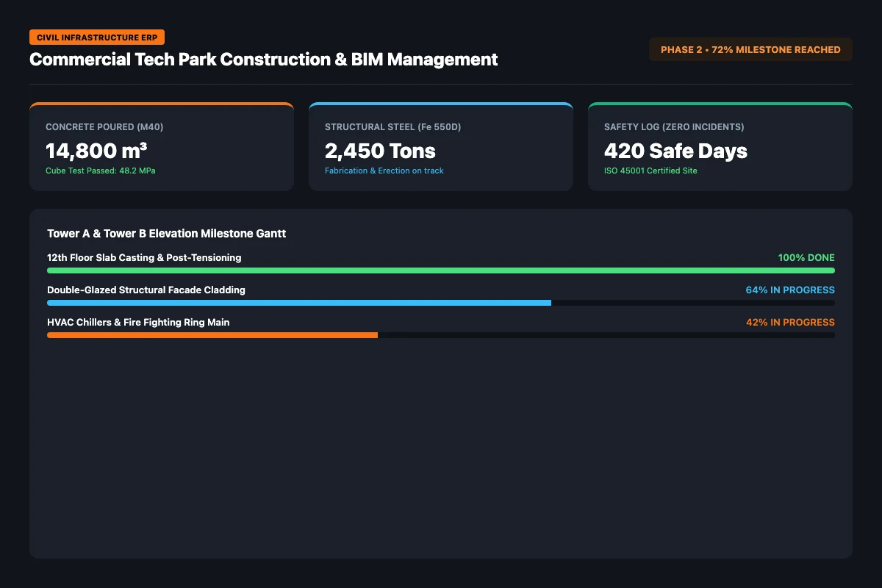Select the Commercial Tech Park Construction title

[263, 60]
